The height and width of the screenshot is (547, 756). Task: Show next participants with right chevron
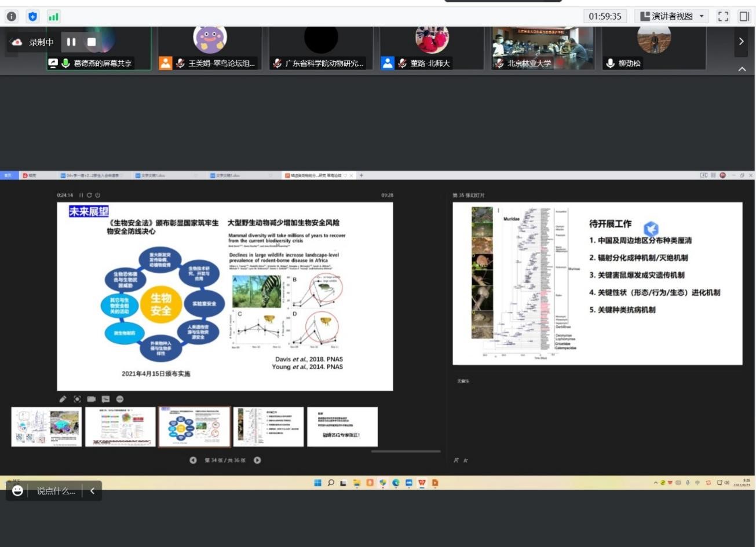coord(741,42)
